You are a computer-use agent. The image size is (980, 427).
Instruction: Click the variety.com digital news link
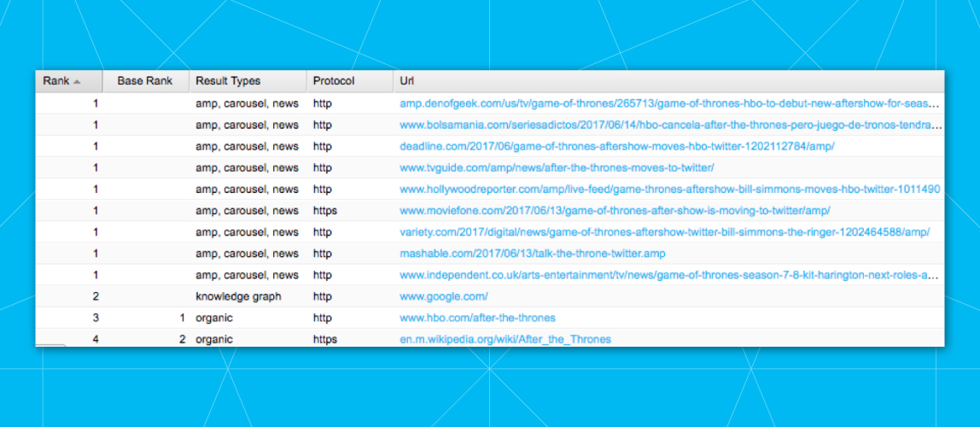click(x=664, y=232)
